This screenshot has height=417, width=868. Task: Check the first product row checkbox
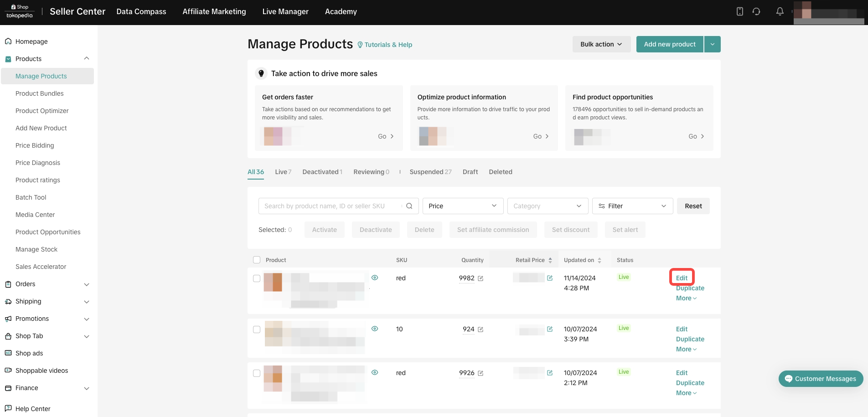tap(257, 278)
